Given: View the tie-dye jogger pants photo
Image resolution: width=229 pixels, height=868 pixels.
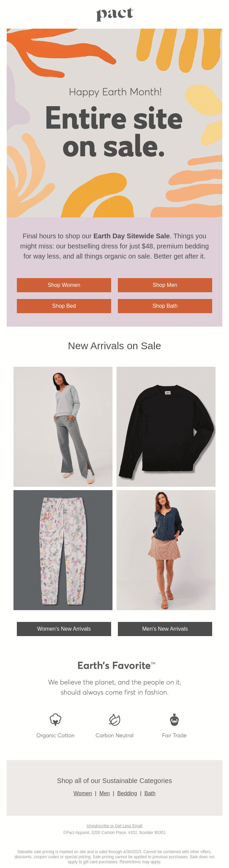Looking at the screenshot, I should pyautogui.click(x=63, y=550).
